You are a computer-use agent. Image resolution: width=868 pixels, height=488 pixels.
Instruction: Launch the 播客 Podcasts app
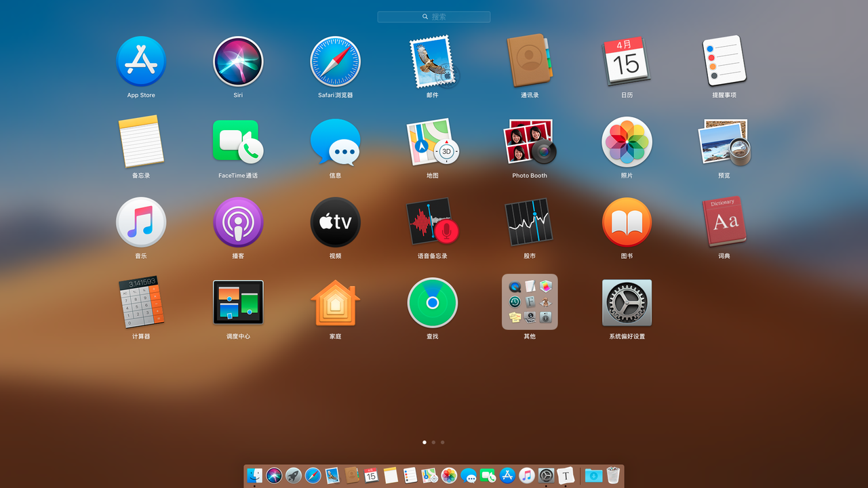point(238,222)
